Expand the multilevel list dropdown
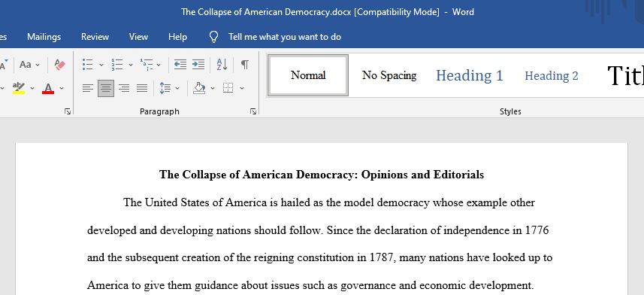Image resolution: width=644 pixels, height=295 pixels. click(159, 65)
